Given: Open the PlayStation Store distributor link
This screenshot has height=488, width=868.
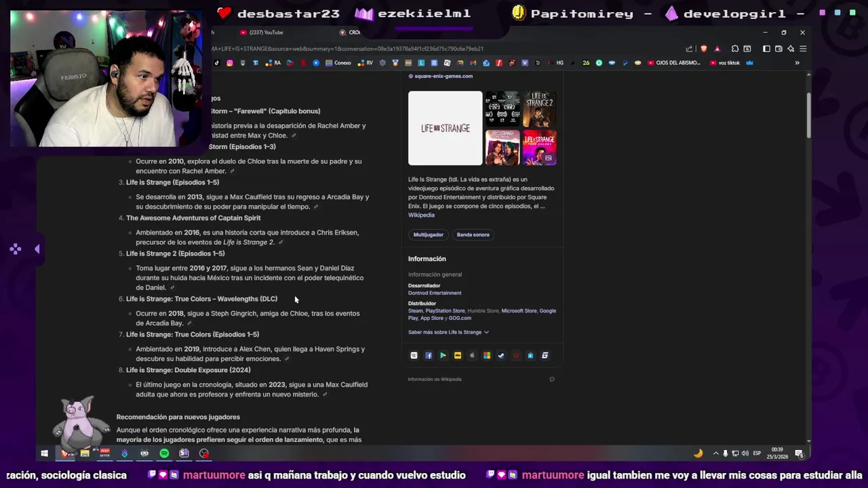Looking at the screenshot, I should click(445, 310).
